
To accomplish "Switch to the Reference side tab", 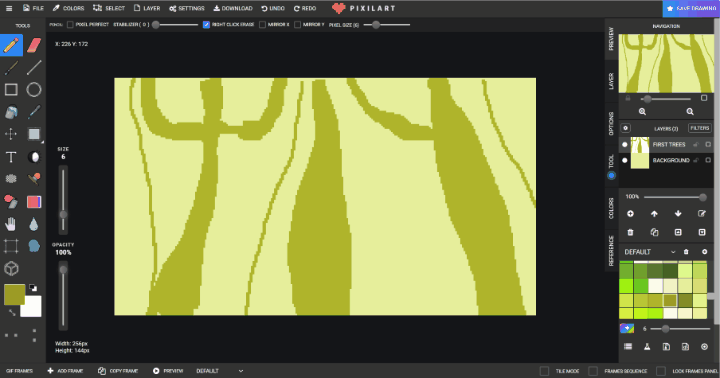I will click(x=611, y=250).
